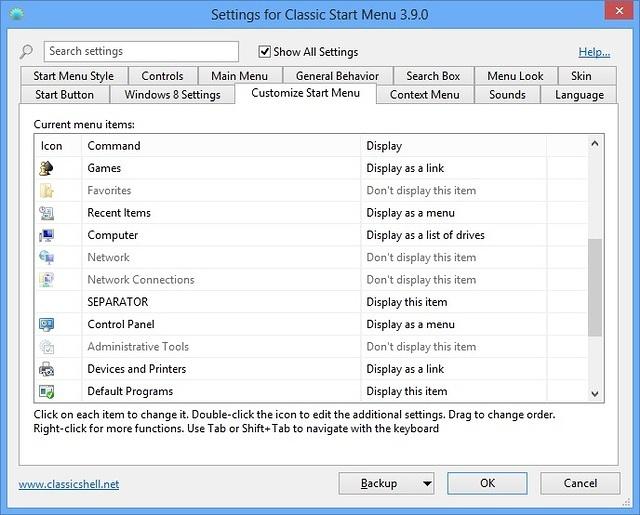
Task: Change the display option for Games
Action: click(x=453, y=168)
